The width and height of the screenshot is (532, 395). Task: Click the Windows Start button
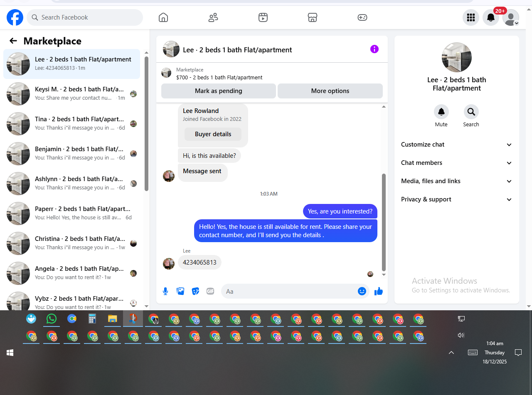click(x=10, y=353)
